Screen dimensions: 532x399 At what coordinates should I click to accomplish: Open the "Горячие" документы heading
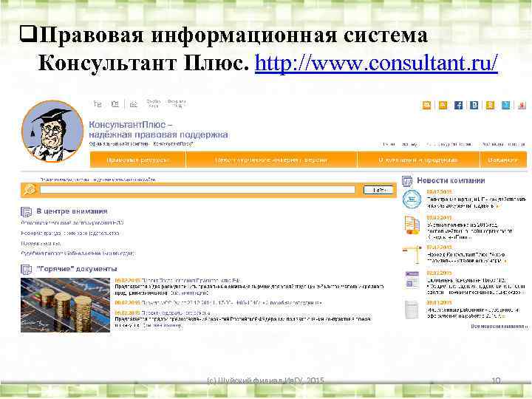click(x=77, y=269)
